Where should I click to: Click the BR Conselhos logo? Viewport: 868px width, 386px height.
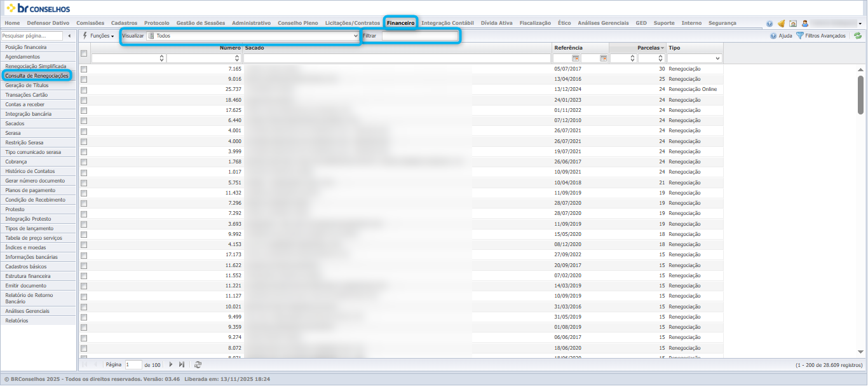[38, 8]
